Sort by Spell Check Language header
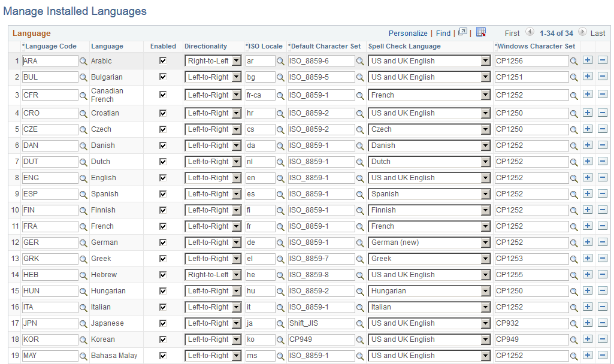 tap(404, 46)
